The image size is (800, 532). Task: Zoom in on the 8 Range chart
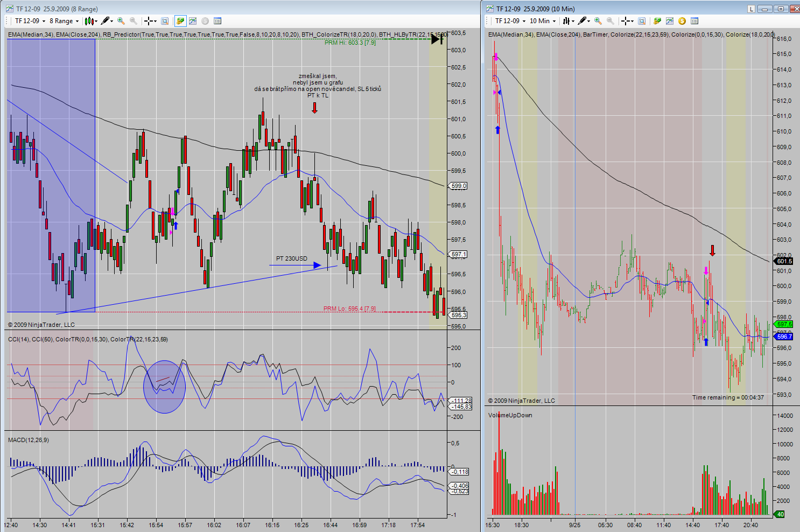(121, 21)
